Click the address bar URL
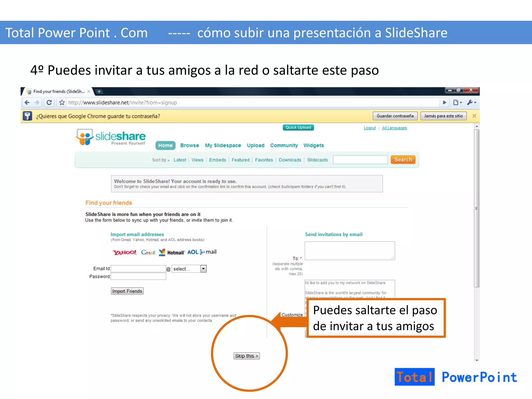This screenshot has height=399, width=532. click(x=123, y=103)
